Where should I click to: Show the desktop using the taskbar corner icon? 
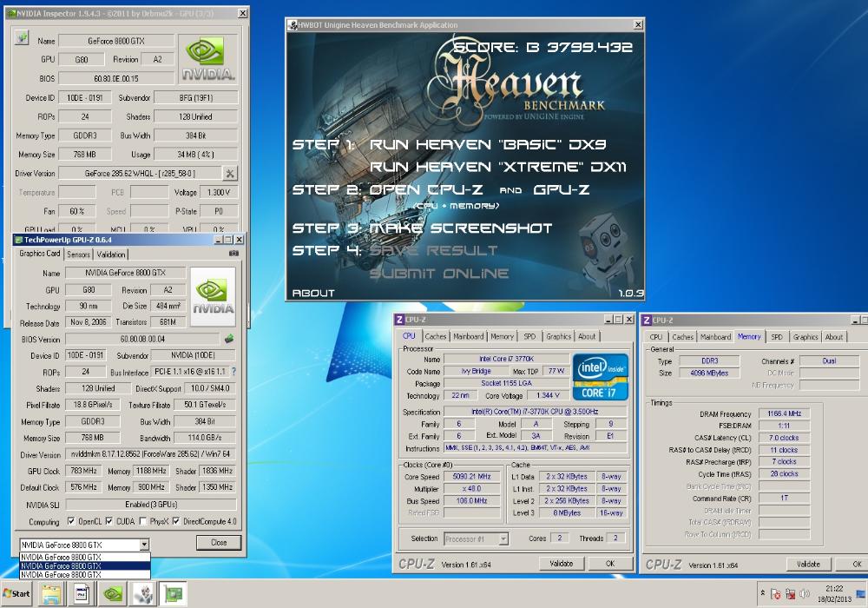tap(861, 594)
